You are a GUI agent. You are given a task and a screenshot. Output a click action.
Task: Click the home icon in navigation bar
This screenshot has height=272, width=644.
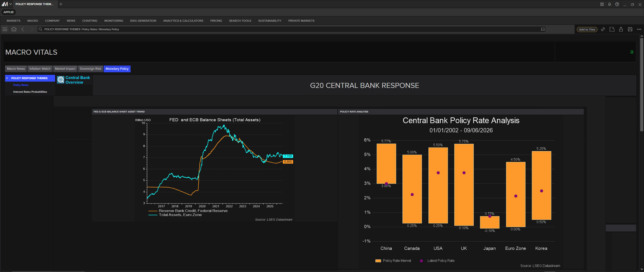[x=14, y=29]
